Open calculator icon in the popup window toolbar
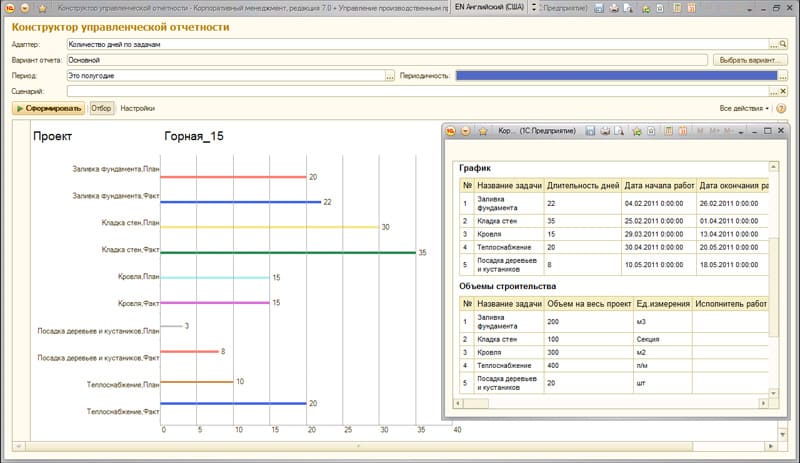 (668, 131)
